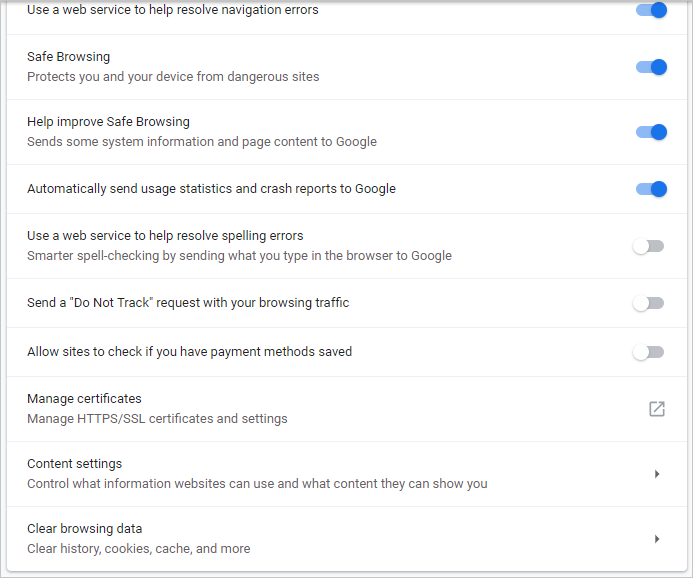
Task: Disable the navigation errors web service toggle
Action: [651, 10]
